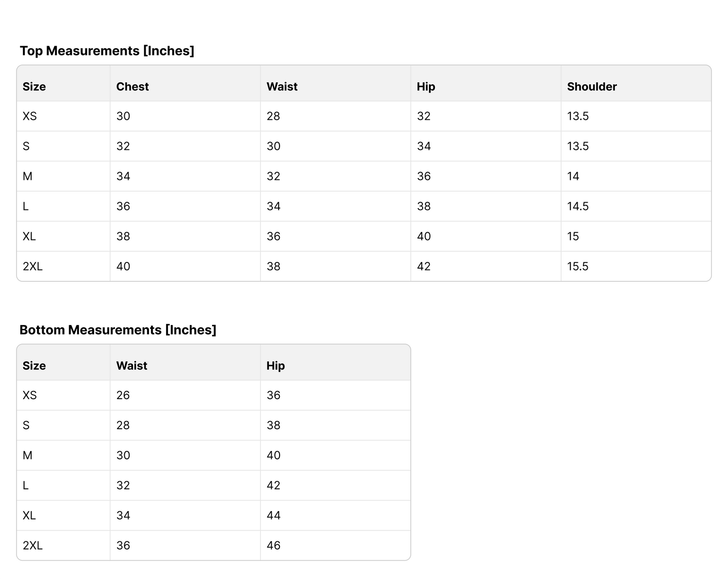This screenshot has width=728, height=583.
Task: Select the Shoulder column header
Action: tap(592, 87)
